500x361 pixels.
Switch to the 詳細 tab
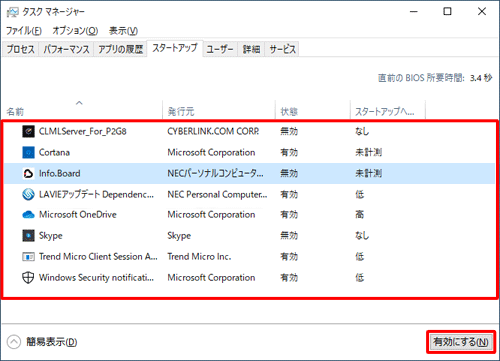[251, 49]
